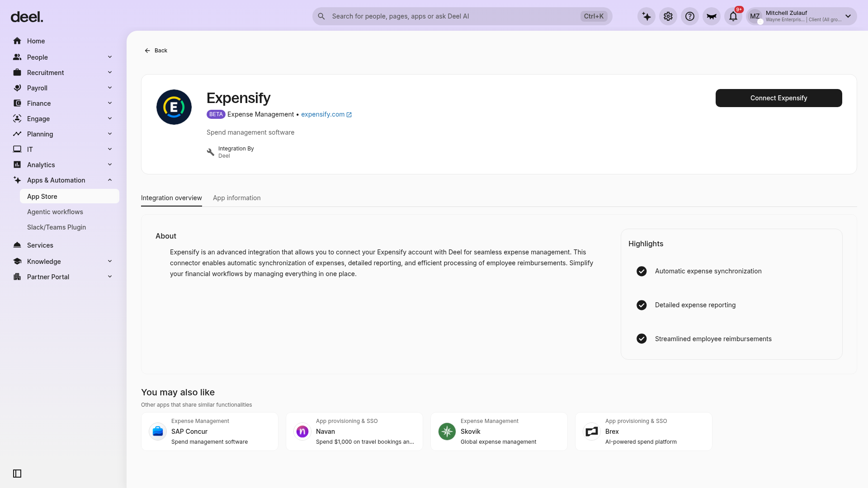Expand the Payroll menu chevron
868x488 pixels.
110,88
